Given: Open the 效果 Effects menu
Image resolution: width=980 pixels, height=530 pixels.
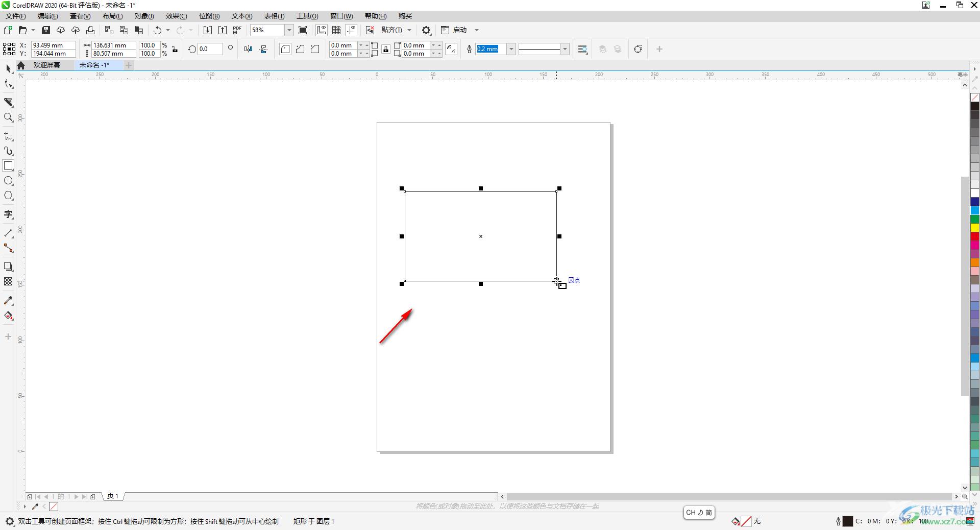Looking at the screenshot, I should [x=177, y=16].
